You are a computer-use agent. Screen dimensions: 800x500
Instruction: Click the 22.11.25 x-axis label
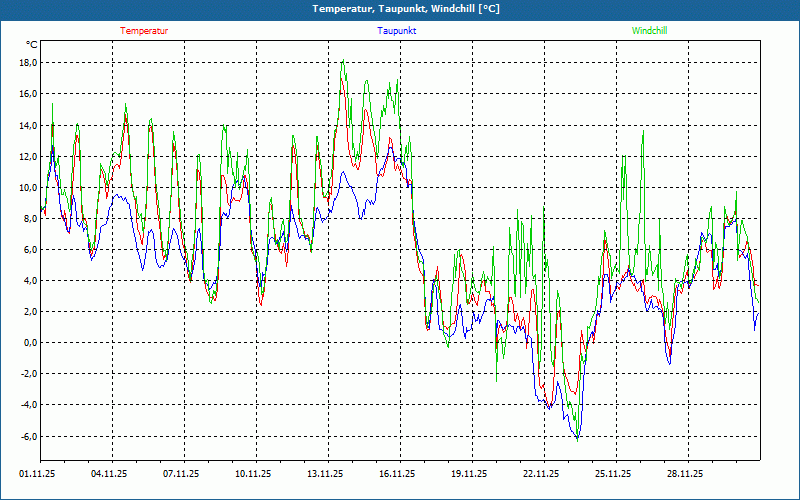541,475
